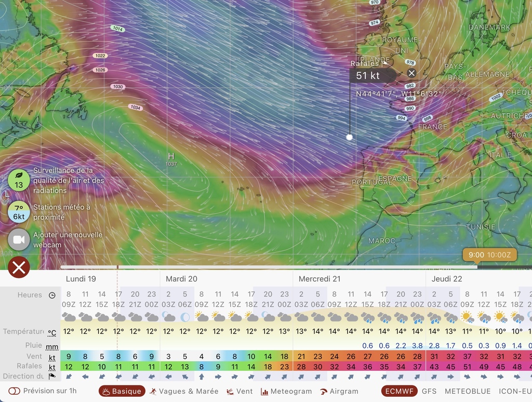Viewport: 532px width, 402px height.
Task: Select the ECMWF forecast model
Action: pyautogui.click(x=399, y=391)
